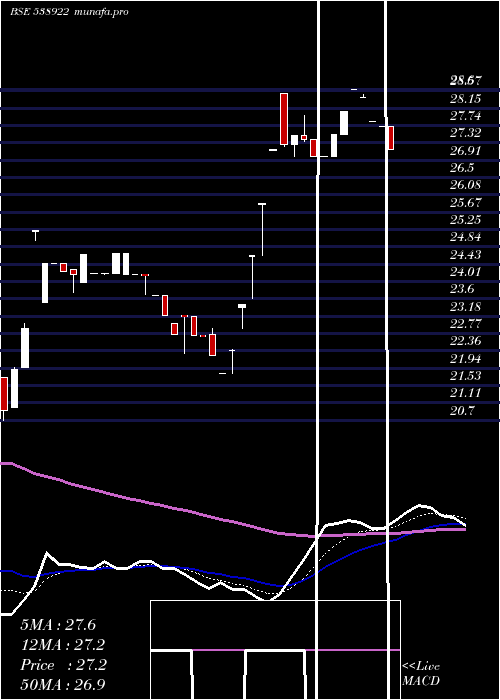500x700 pixels.
Task: Click the 50MA : 26.9 readout
Action: [63, 685]
